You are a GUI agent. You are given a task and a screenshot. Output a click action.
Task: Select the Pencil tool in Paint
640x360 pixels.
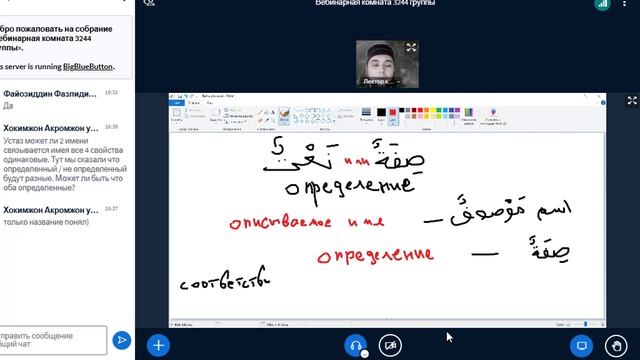pyautogui.click(x=260, y=113)
